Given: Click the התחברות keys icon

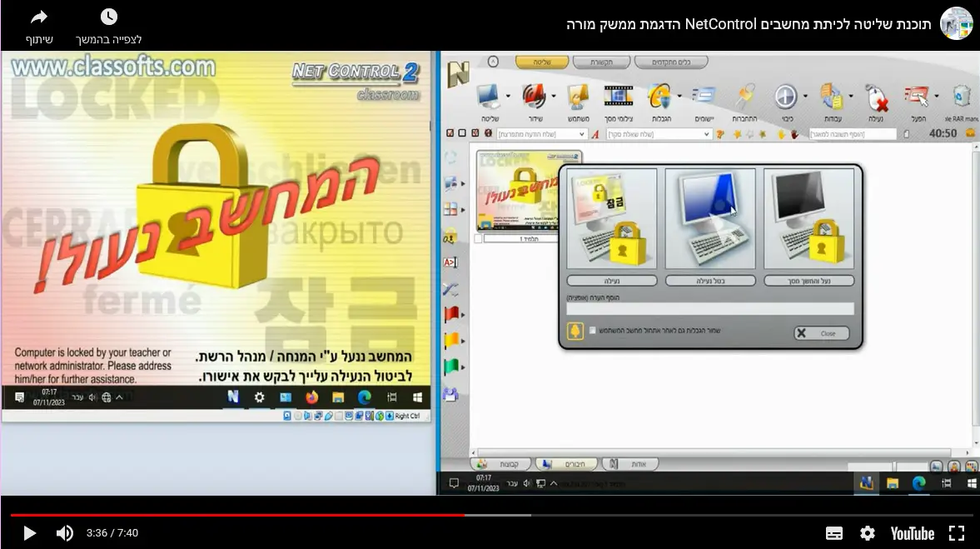Looking at the screenshot, I should [744, 97].
